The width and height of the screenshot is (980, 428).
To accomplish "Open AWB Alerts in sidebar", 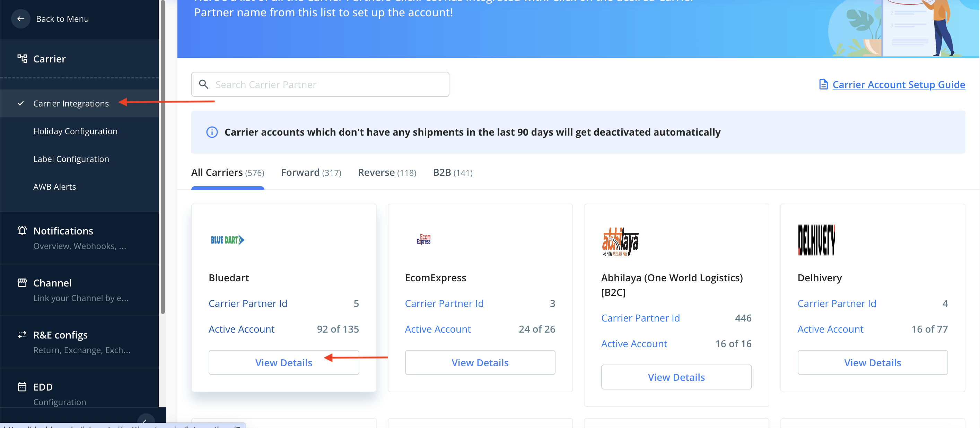I will coord(54,187).
